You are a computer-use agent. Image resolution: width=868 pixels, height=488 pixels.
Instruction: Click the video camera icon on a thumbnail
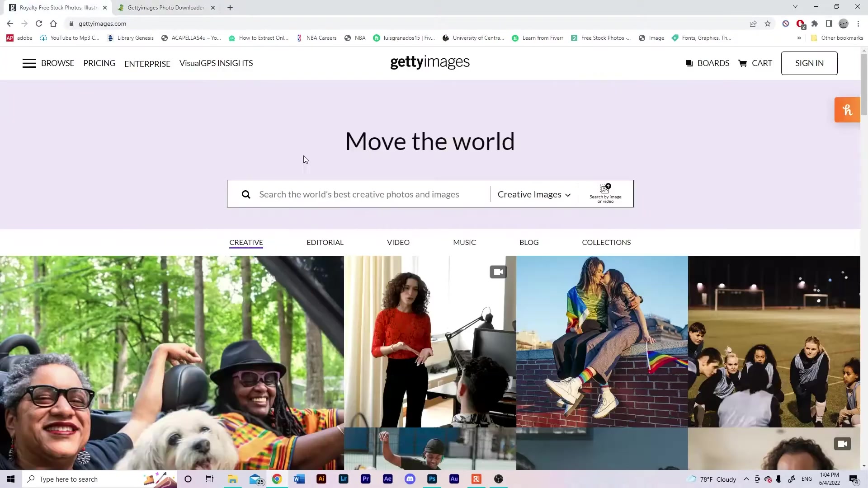(498, 272)
